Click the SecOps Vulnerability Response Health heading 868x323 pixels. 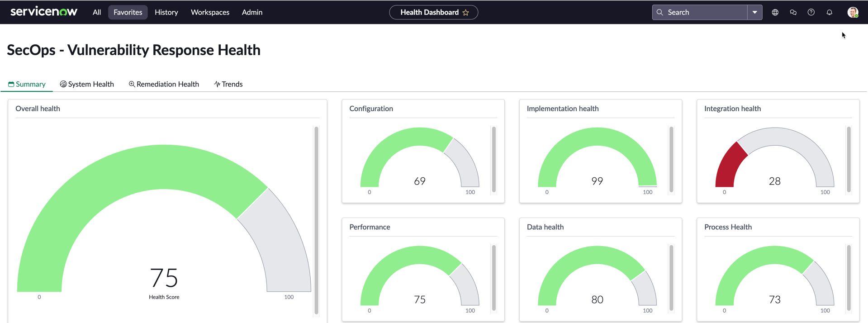click(133, 50)
